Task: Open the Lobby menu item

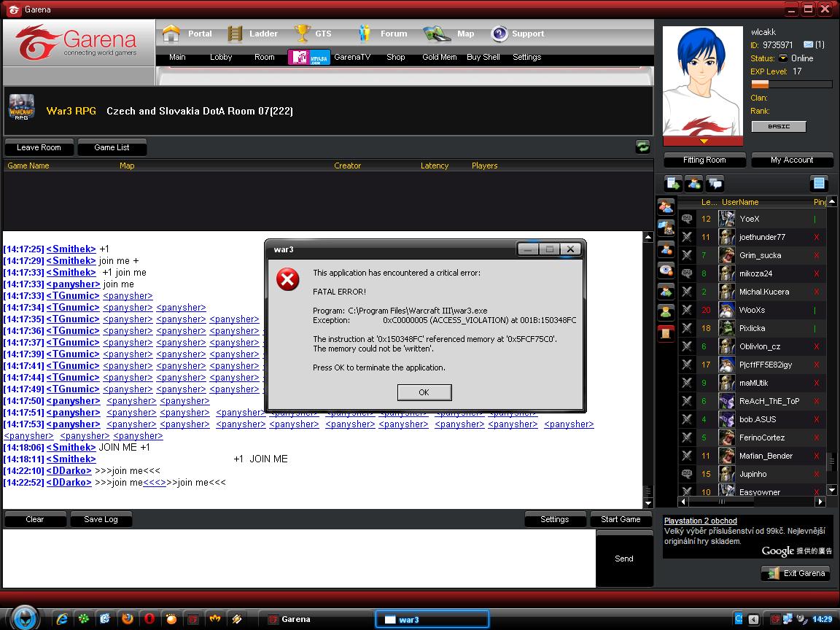Action: (x=221, y=57)
